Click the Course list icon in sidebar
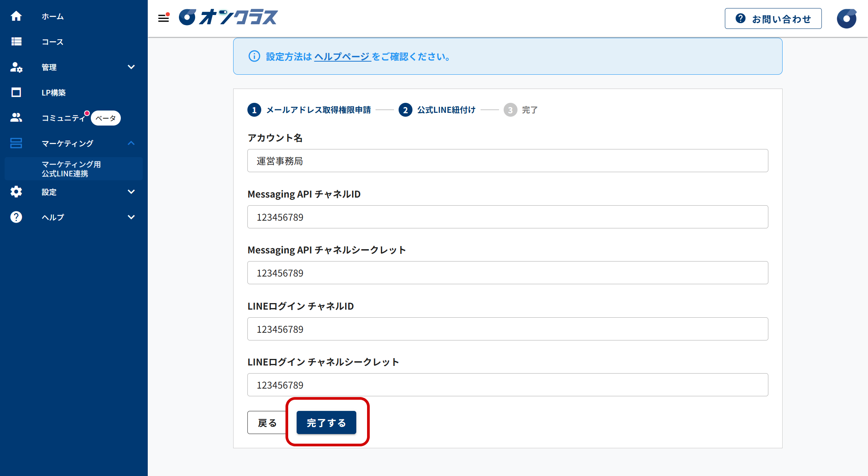This screenshot has height=476, width=868. click(x=16, y=42)
